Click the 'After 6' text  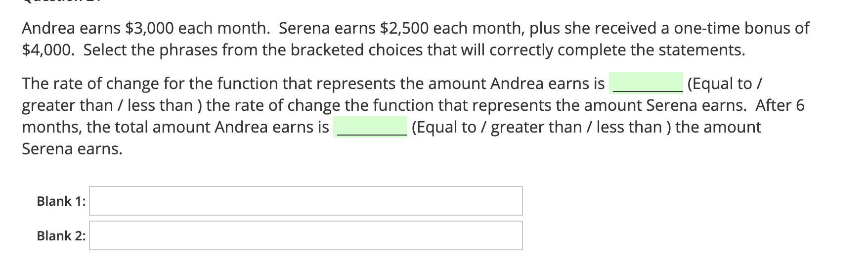pyautogui.click(x=780, y=105)
